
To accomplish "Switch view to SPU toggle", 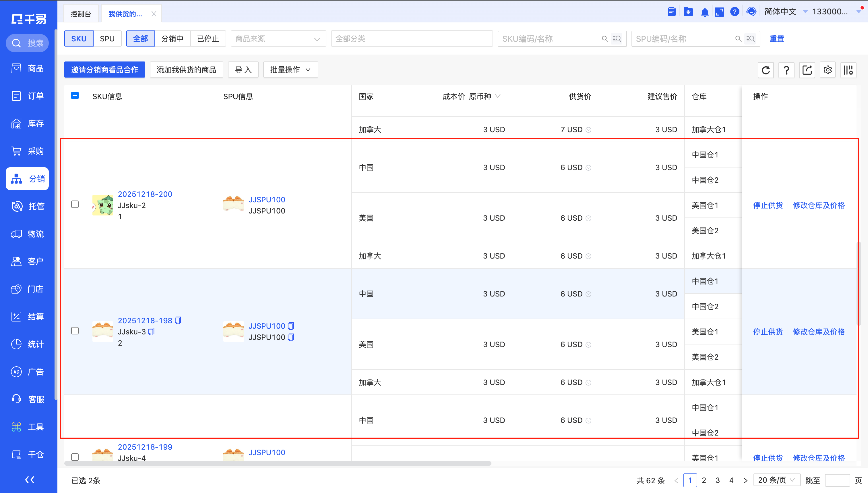I will point(107,38).
